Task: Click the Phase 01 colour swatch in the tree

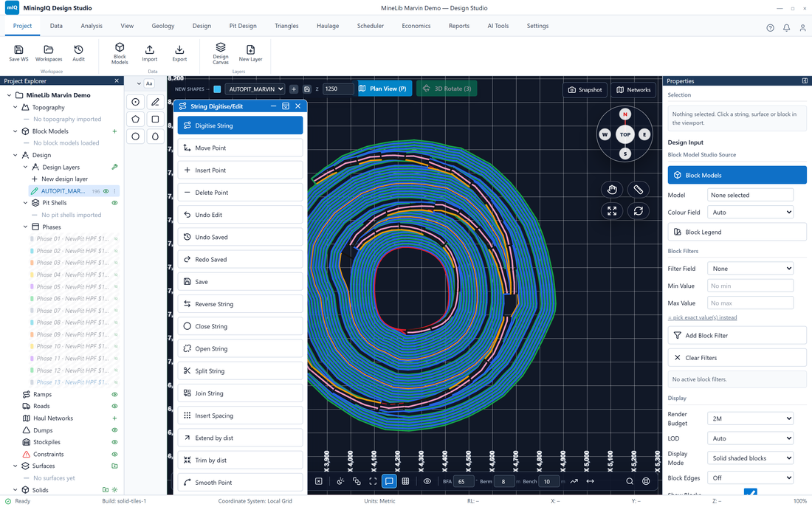Action: 32,239
